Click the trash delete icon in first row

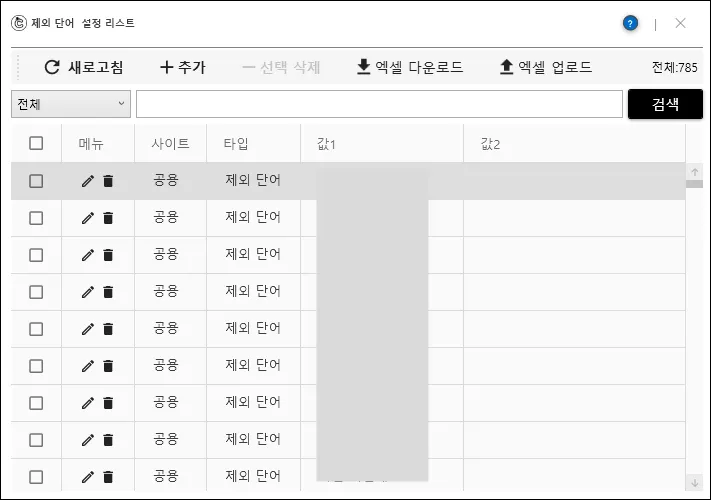(x=108, y=181)
